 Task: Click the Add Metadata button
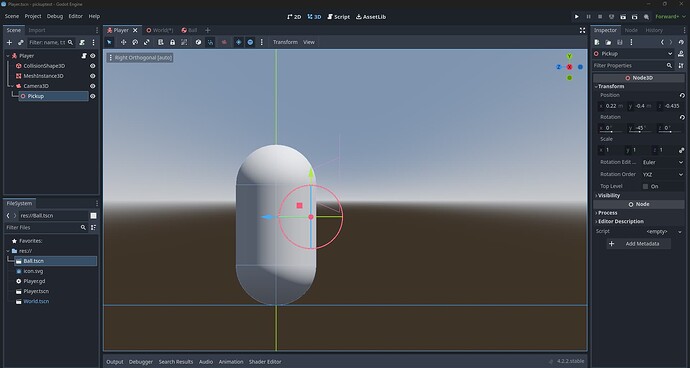[639, 244]
